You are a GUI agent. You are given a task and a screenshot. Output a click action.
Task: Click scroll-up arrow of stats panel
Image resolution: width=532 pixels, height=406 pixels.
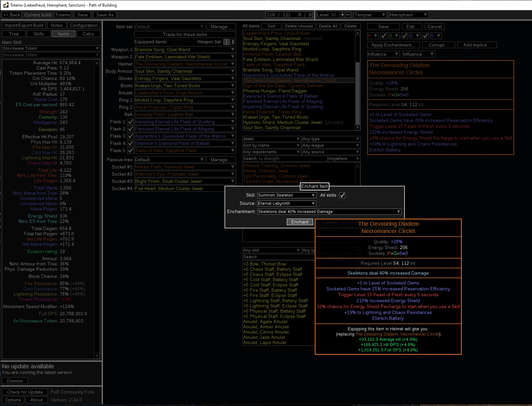97,63
